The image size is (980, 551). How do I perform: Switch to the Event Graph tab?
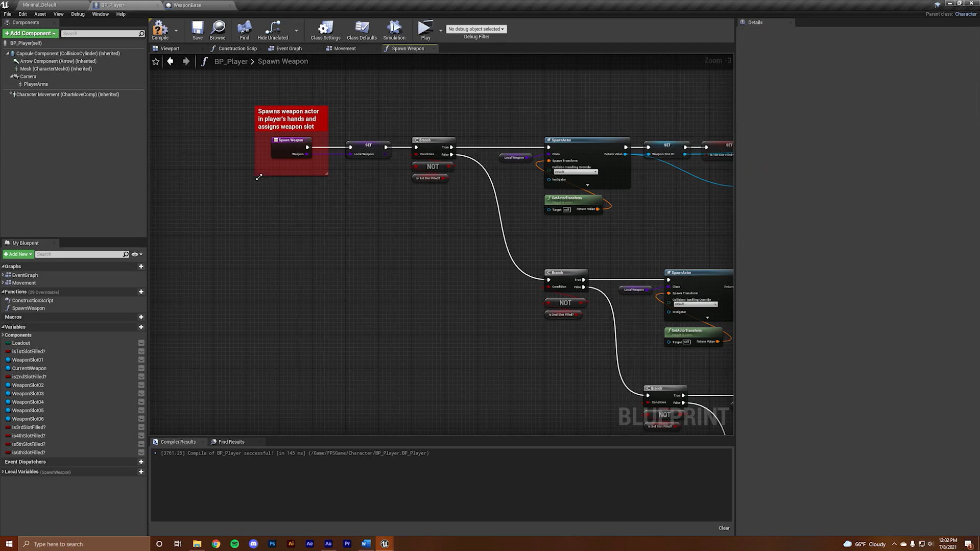point(289,49)
